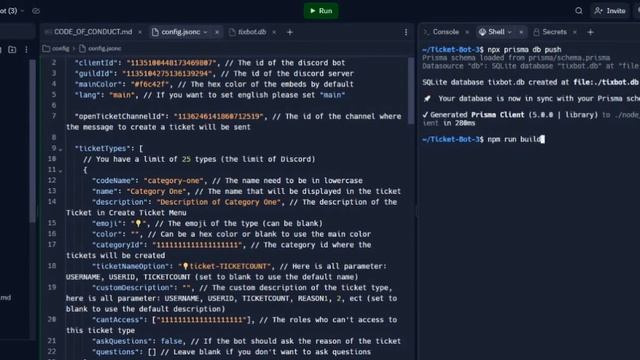Click the cloud status icon beside project name
This screenshot has height=360, width=640.
coord(36,11)
